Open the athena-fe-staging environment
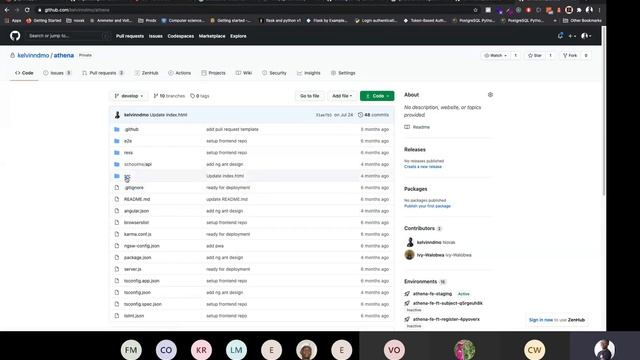640x360 pixels. click(x=432, y=294)
